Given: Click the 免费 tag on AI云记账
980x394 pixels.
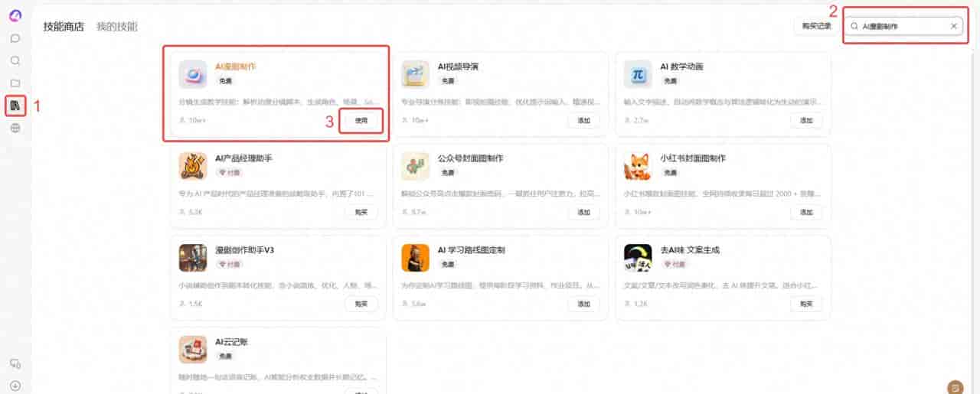Looking at the screenshot, I should pyautogui.click(x=225, y=357).
